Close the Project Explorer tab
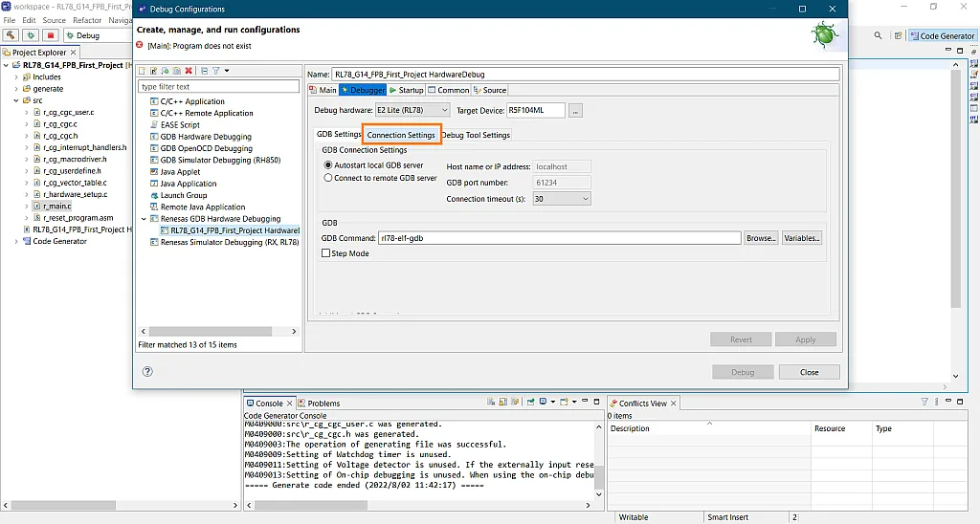Screen dimensions: 980x524 click(x=73, y=53)
